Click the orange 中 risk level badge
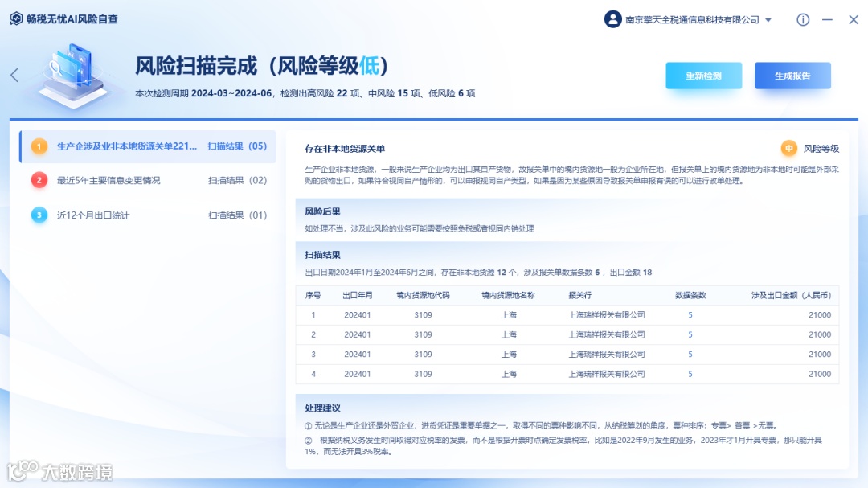 (x=789, y=149)
